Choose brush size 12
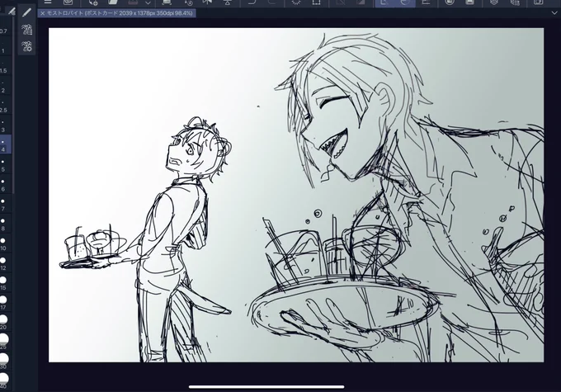Image resolution: width=561 pixels, height=392 pixels. [3, 263]
